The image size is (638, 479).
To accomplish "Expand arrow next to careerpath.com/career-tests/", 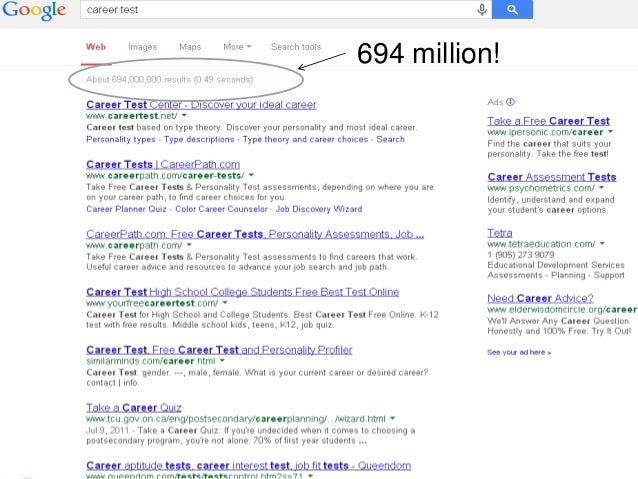I will pyautogui.click(x=251, y=175).
